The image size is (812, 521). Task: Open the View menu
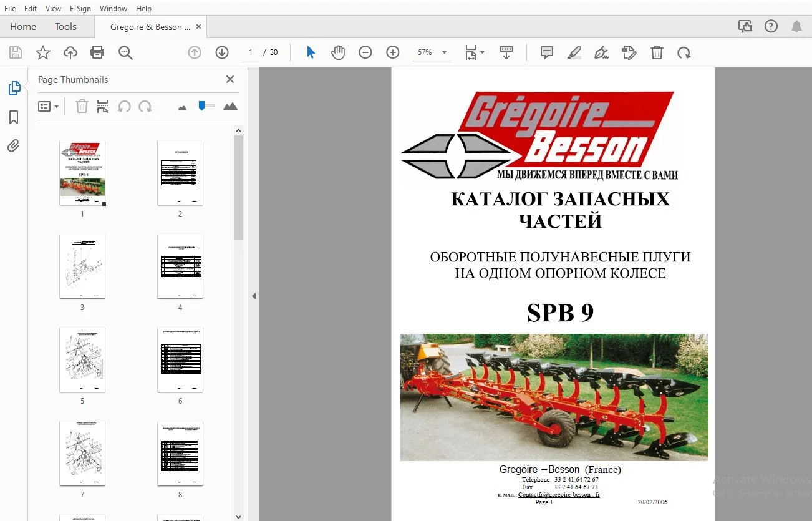click(x=54, y=9)
